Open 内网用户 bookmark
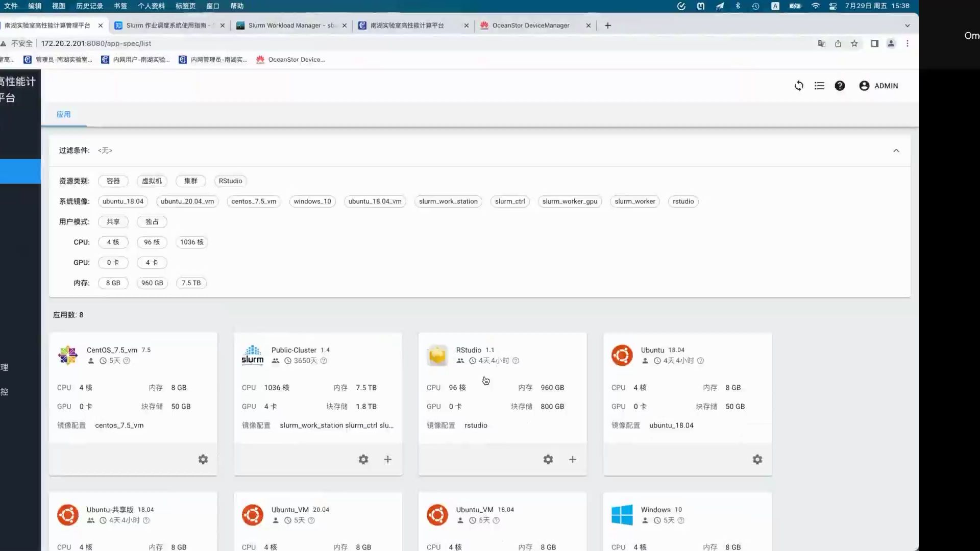980x551 pixels. pos(136,60)
